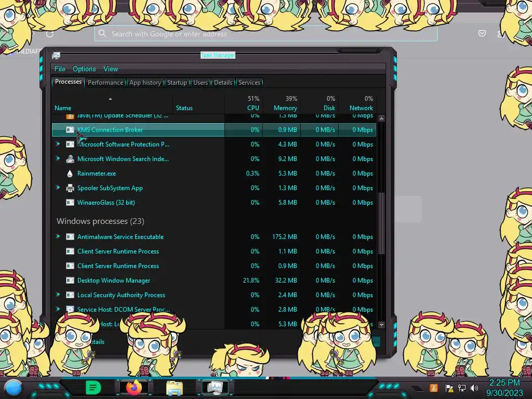Screen dimensions: 532x399
Task: Open the Pocket icon in Firefox toolbar
Action: pos(482,33)
